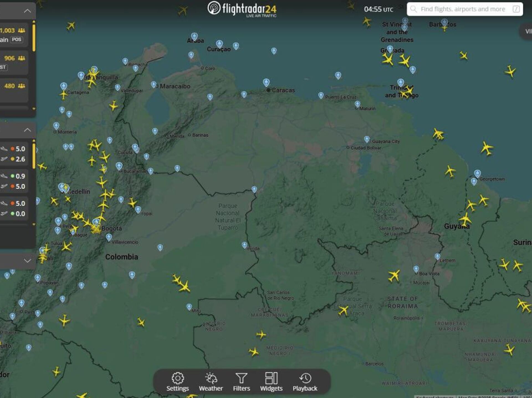Click the Find flights search field
This screenshot has width=532, height=398.
click(463, 9)
